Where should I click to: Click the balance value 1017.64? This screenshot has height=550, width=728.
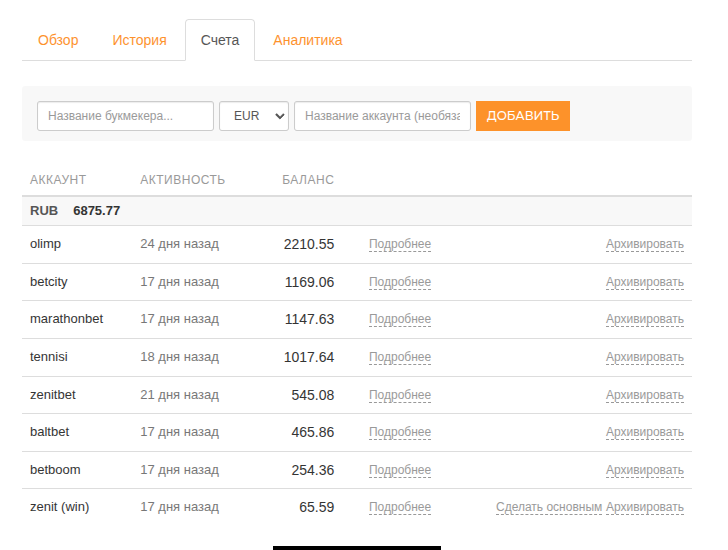(x=309, y=358)
